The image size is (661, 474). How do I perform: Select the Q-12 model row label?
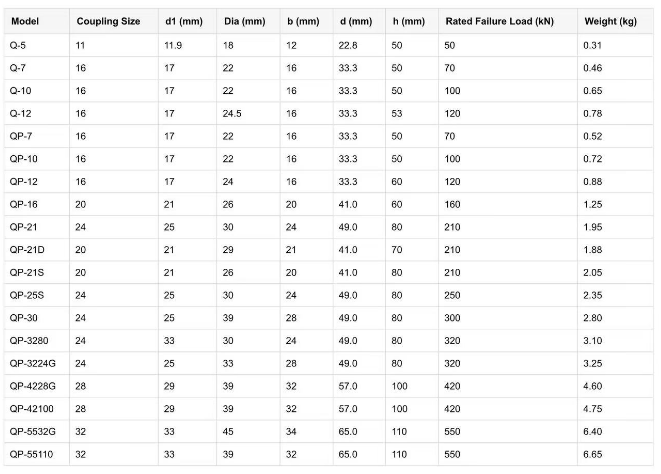tap(20, 113)
